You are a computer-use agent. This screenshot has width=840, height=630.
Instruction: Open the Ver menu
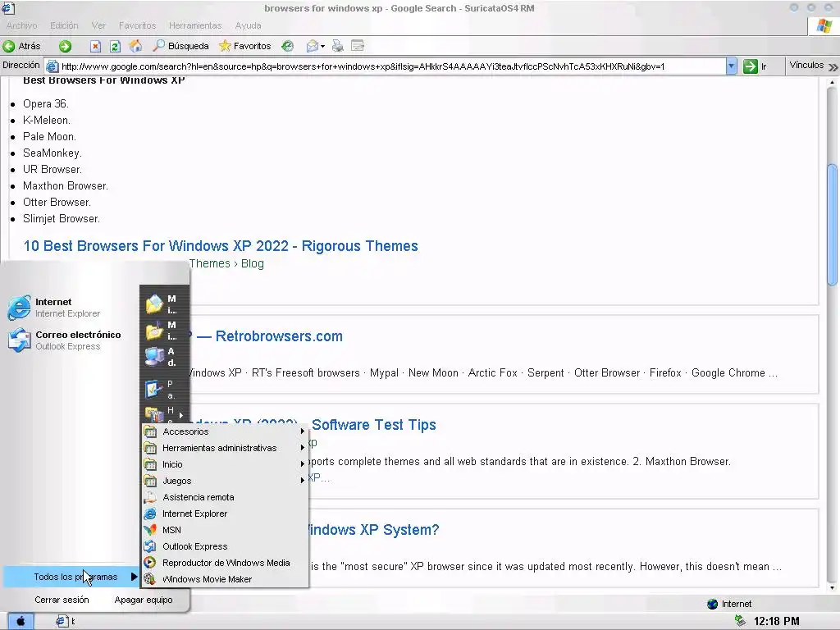(x=98, y=25)
